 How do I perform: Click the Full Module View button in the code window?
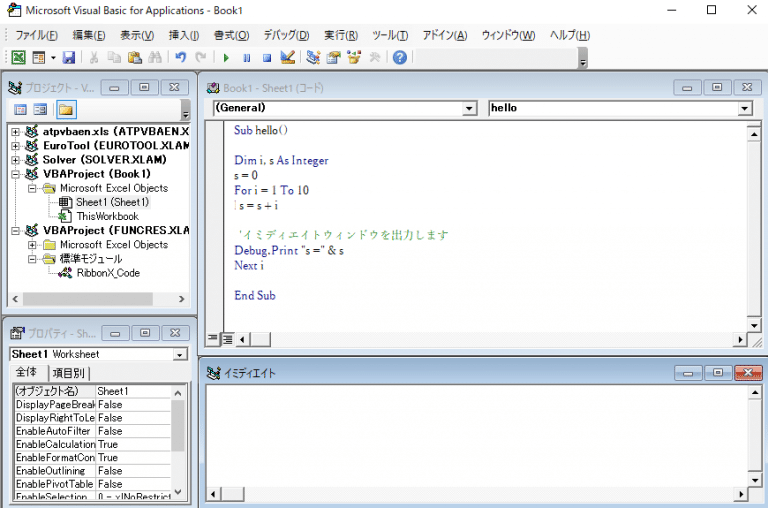tap(227, 339)
